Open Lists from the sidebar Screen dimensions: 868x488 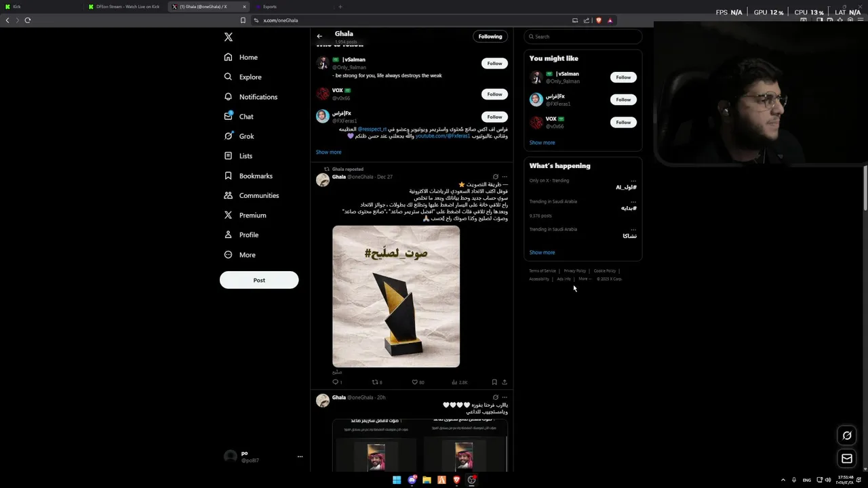238,156
